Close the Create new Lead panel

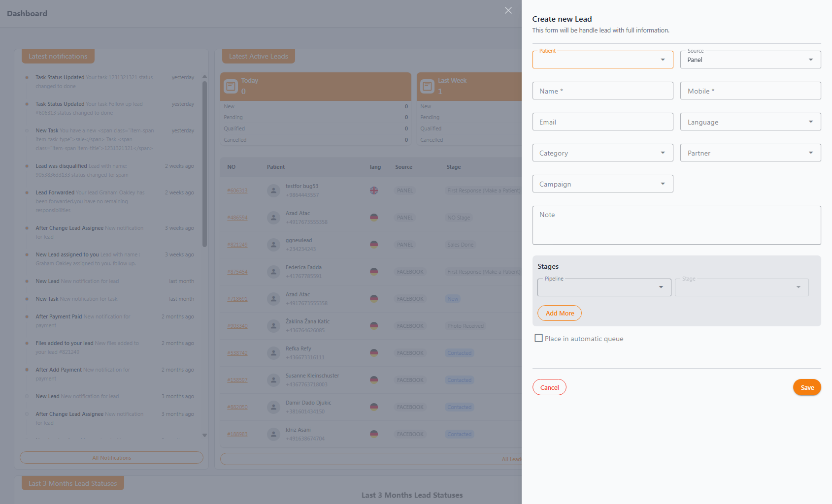coord(508,10)
